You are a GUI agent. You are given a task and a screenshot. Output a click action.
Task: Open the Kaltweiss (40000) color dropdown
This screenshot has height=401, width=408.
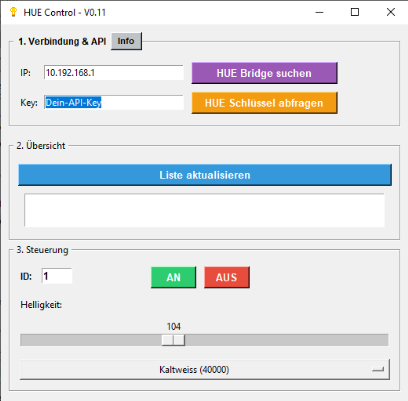[205, 369]
